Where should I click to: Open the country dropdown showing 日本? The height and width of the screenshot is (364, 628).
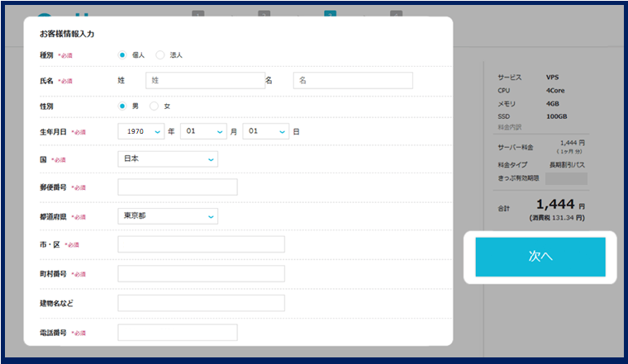click(168, 158)
